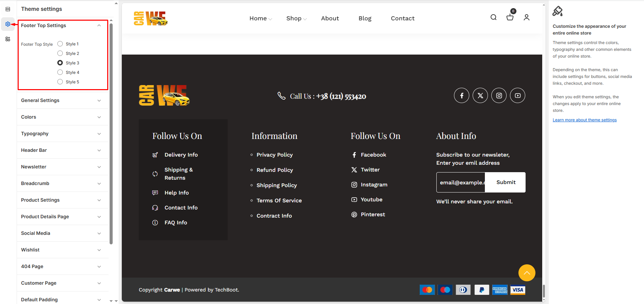
Task: Click the sections icon in left sidebar
Action: click(8, 9)
